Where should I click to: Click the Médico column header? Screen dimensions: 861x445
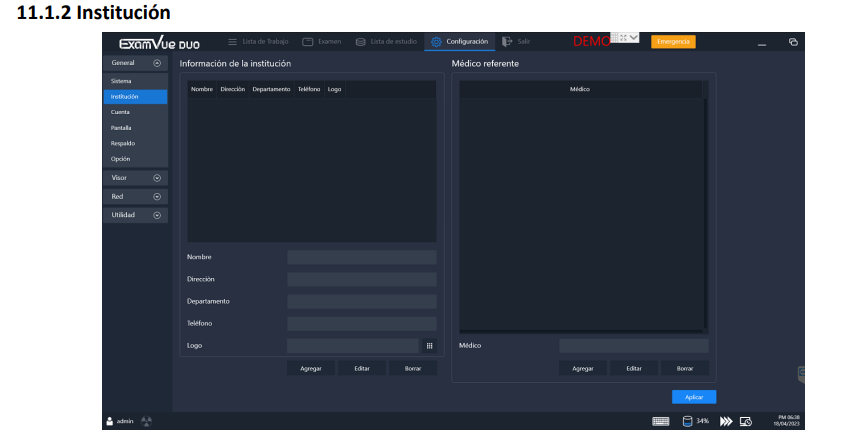[x=580, y=90]
